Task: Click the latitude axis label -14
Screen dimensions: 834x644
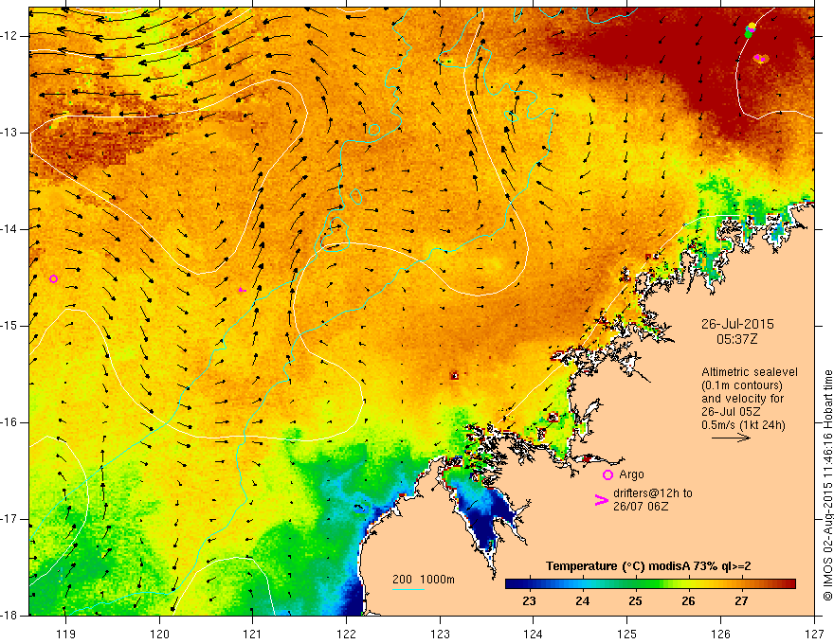Action: click(x=10, y=229)
